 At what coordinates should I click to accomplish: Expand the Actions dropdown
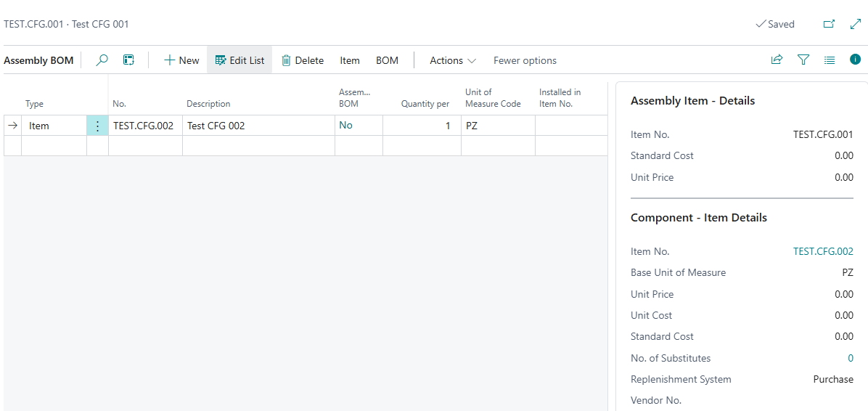coord(453,60)
